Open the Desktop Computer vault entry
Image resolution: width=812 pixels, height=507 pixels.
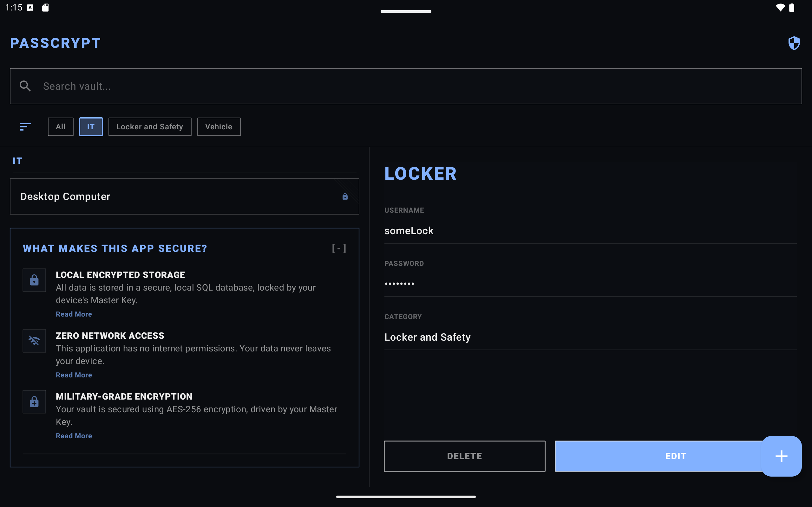pyautogui.click(x=134, y=196)
